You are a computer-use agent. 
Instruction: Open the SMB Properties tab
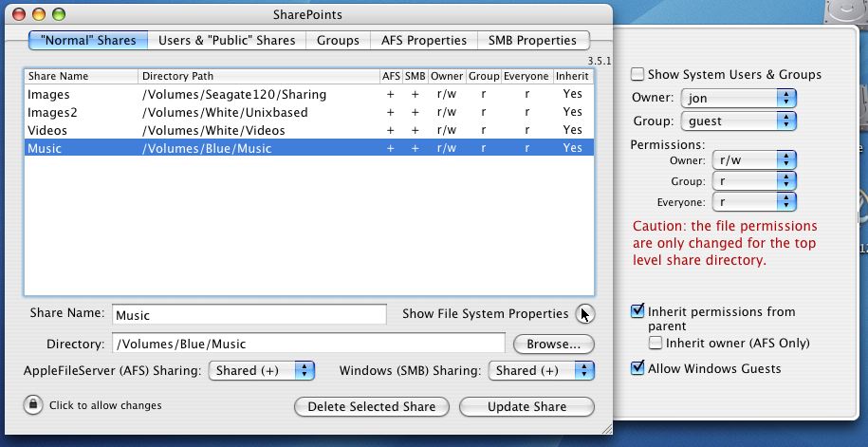pyautogui.click(x=532, y=41)
